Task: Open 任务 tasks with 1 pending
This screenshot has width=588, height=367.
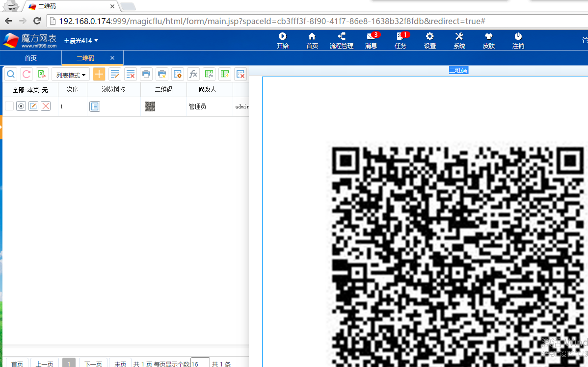Action: pyautogui.click(x=401, y=41)
